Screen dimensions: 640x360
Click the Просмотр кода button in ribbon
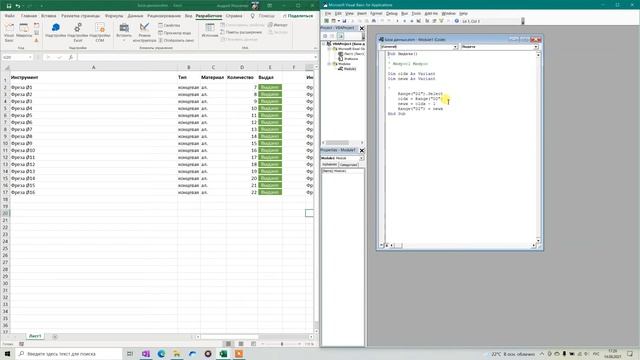pyautogui.click(x=175, y=33)
